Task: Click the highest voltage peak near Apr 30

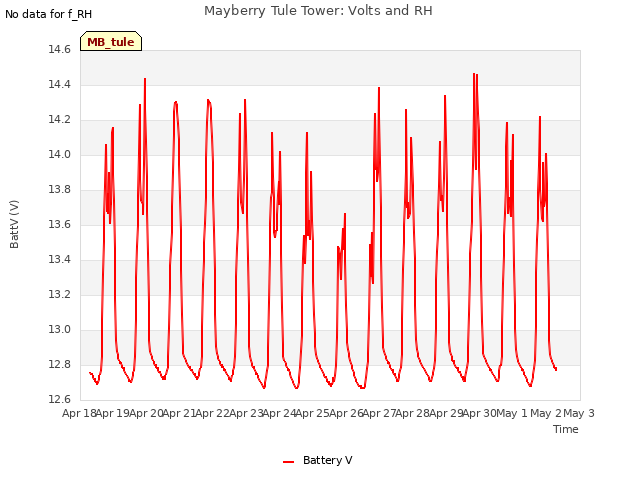Action: pyautogui.click(x=474, y=74)
